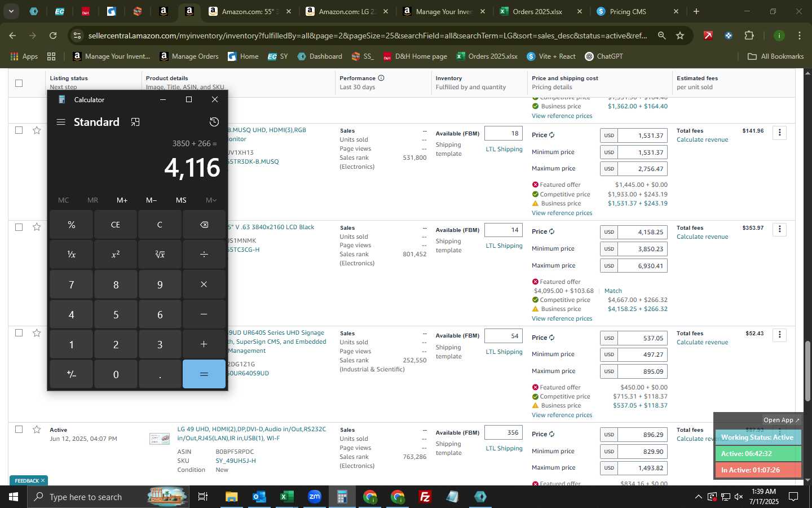Viewport: 812px width, 508px height.
Task: Check the row with quantity 18
Action: (x=19, y=130)
